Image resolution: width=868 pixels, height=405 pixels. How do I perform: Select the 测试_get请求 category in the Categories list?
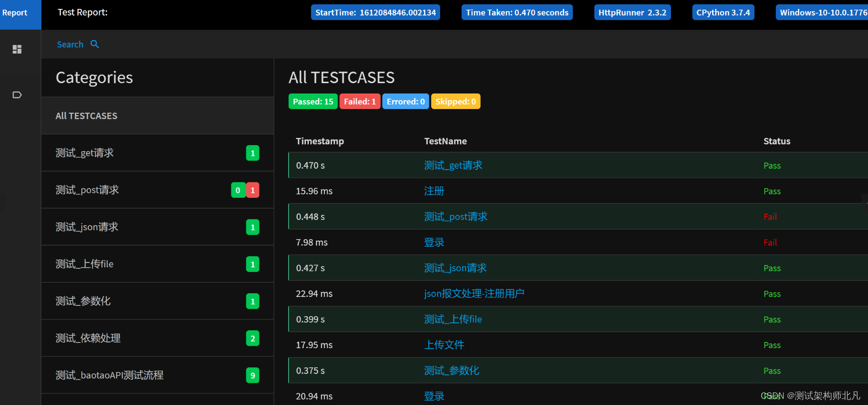click(x=158, y=153)
